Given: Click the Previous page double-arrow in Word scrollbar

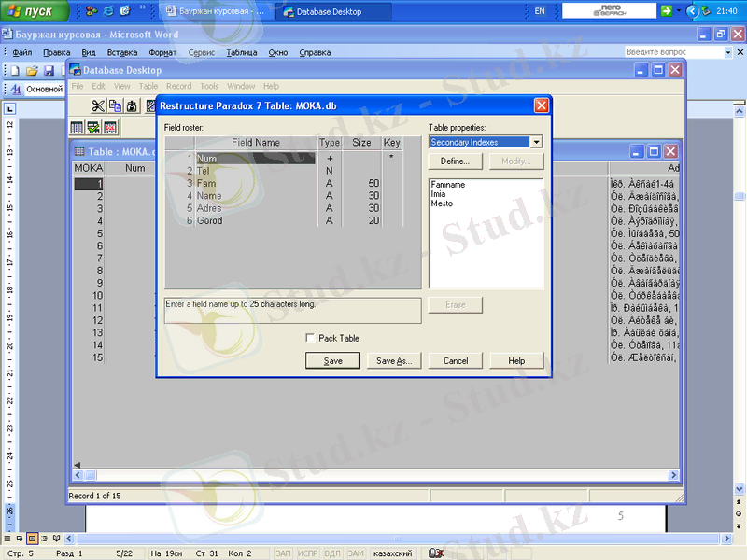Looking at the screenshot, I should click(x=739, y=502).
